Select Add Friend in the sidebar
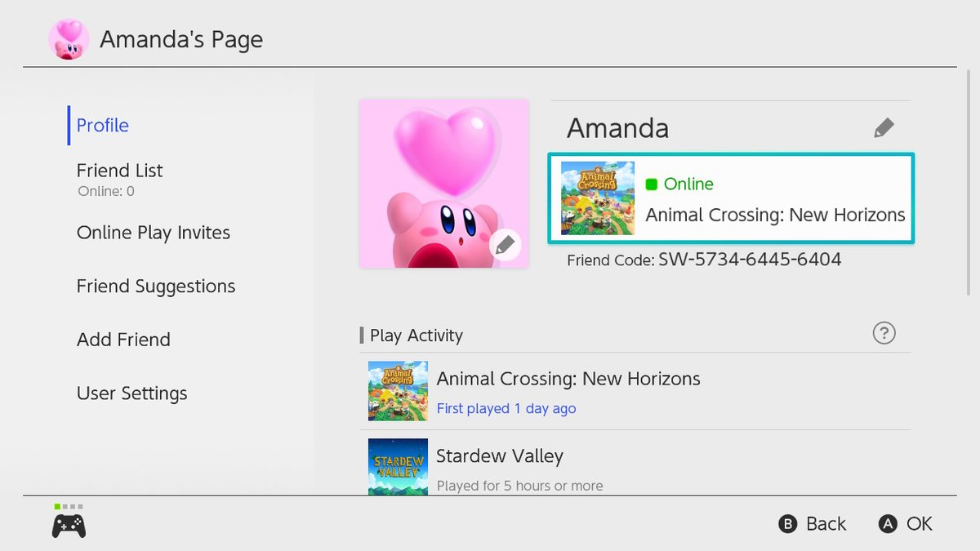The width and height of the screenshot is (980, 551). [123, 340]
